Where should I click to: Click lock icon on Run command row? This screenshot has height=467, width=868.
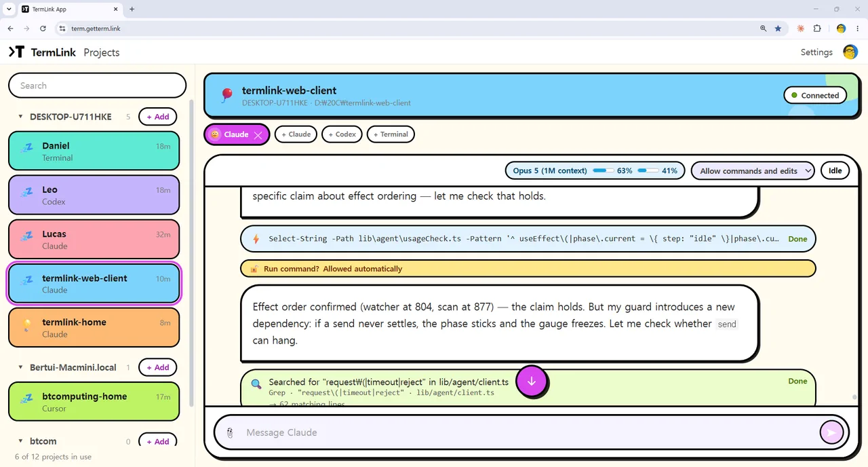tap(254, 269)
